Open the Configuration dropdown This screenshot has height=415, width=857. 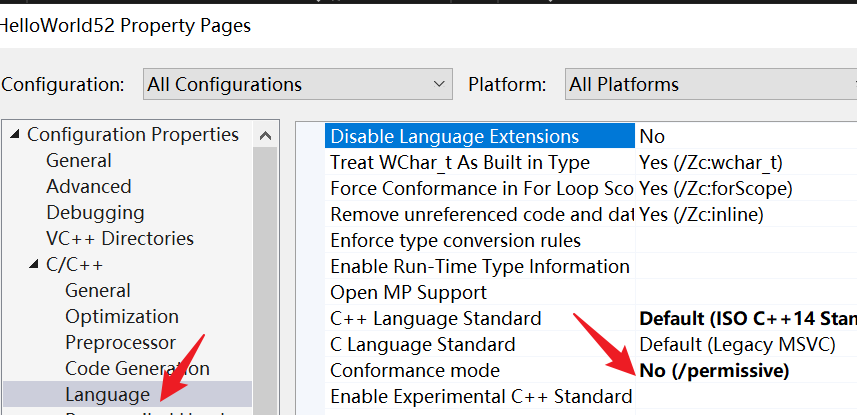click(x=297, y=85)
